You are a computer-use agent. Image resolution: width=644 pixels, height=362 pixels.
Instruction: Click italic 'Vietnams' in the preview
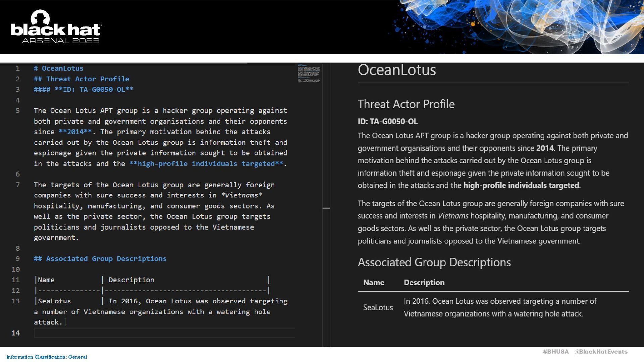click(453, 216)
